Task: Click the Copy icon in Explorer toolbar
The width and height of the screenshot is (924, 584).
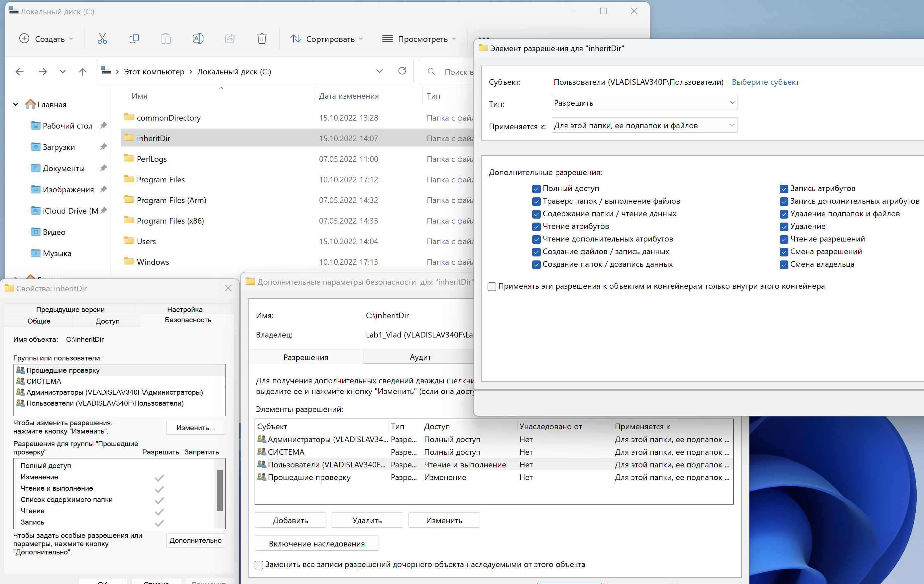Action: coord(134,39)
